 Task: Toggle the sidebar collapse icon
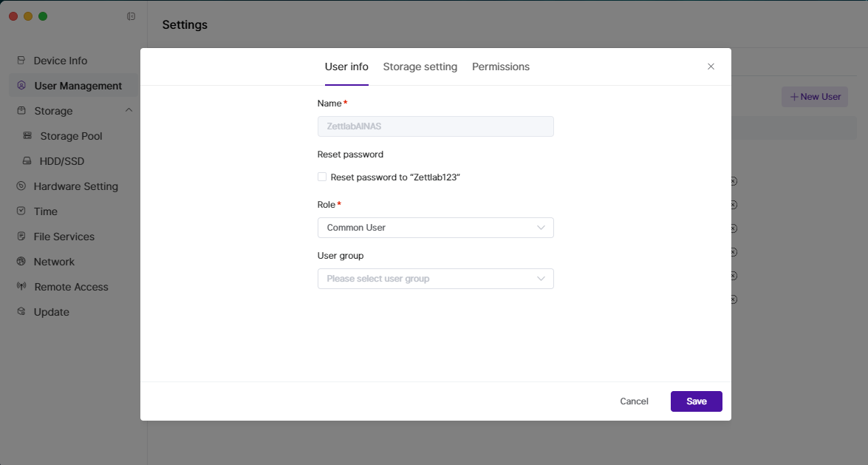click(x=131, y=16)
